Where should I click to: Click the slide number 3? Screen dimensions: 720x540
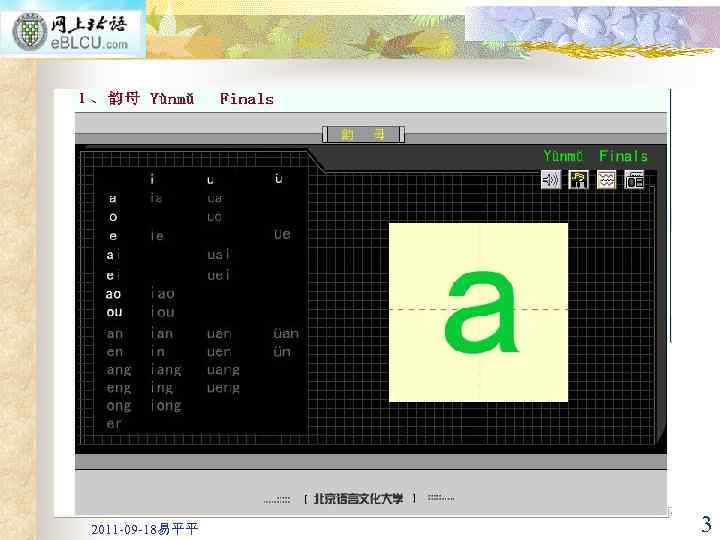point(706,524)
